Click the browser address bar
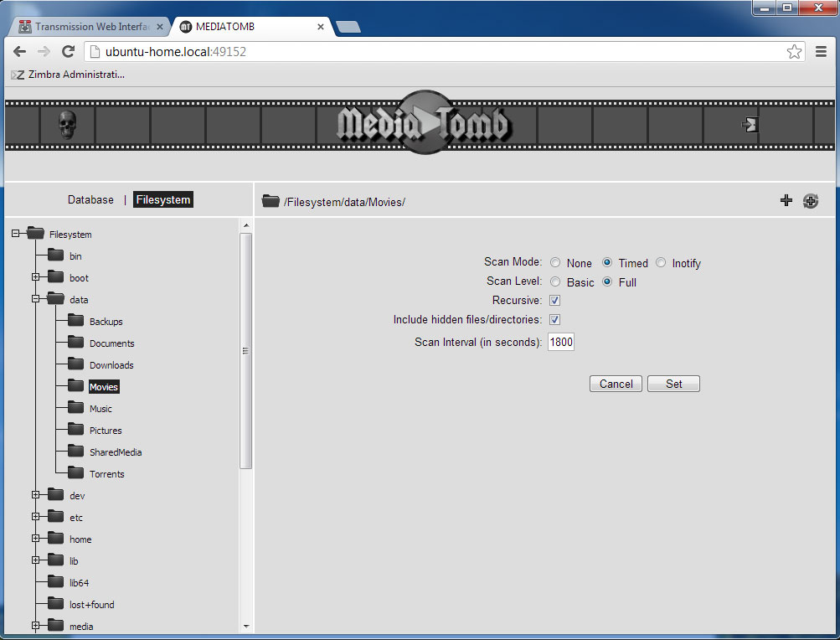 [x=445, y=51]
